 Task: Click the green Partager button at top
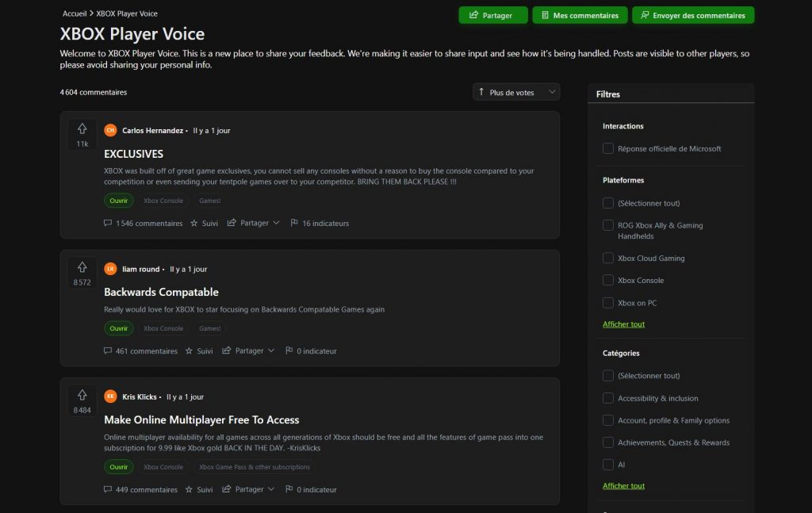click(493, 16)
